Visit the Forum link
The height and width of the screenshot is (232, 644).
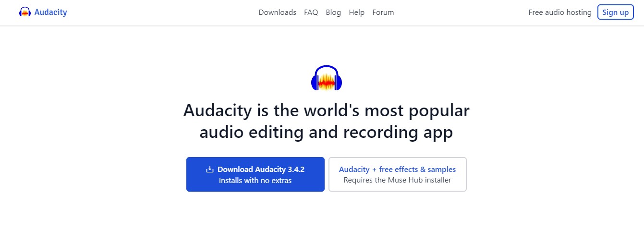[383, 12]
